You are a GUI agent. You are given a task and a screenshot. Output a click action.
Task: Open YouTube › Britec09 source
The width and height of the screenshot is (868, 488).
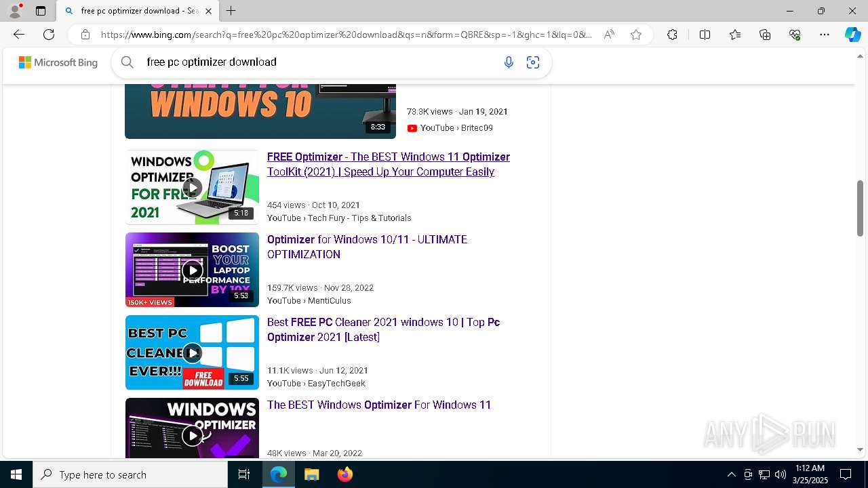(456, 128)
